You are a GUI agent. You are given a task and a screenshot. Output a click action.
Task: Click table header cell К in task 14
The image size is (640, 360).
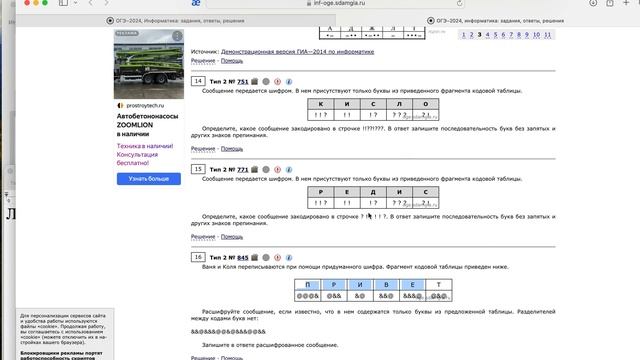click(x=321, y=104)
